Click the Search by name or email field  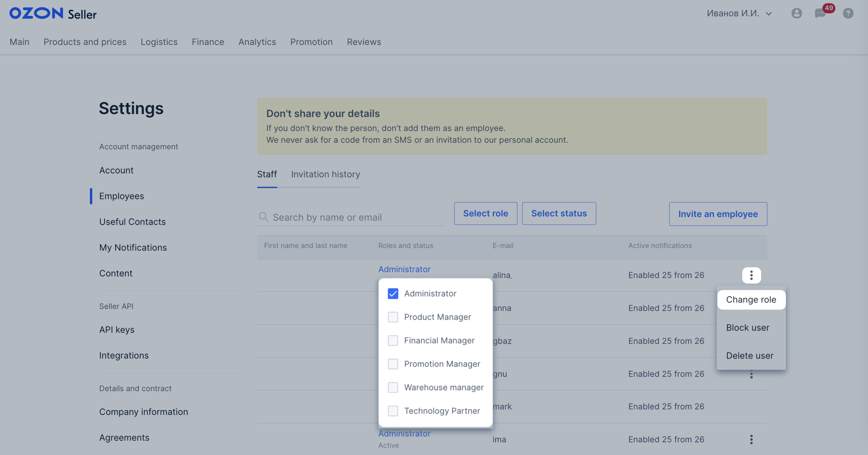351,217
